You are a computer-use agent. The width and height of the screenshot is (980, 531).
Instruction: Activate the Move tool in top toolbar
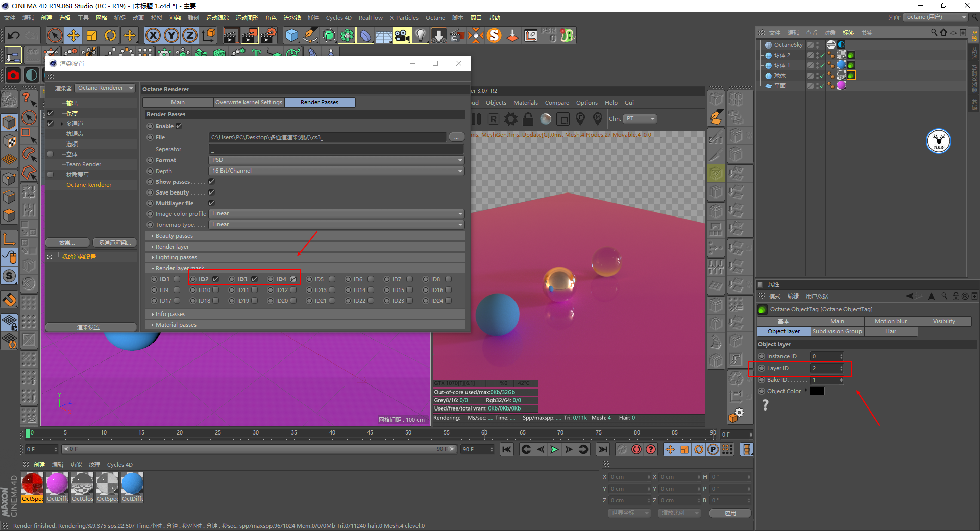coord(73,35)
